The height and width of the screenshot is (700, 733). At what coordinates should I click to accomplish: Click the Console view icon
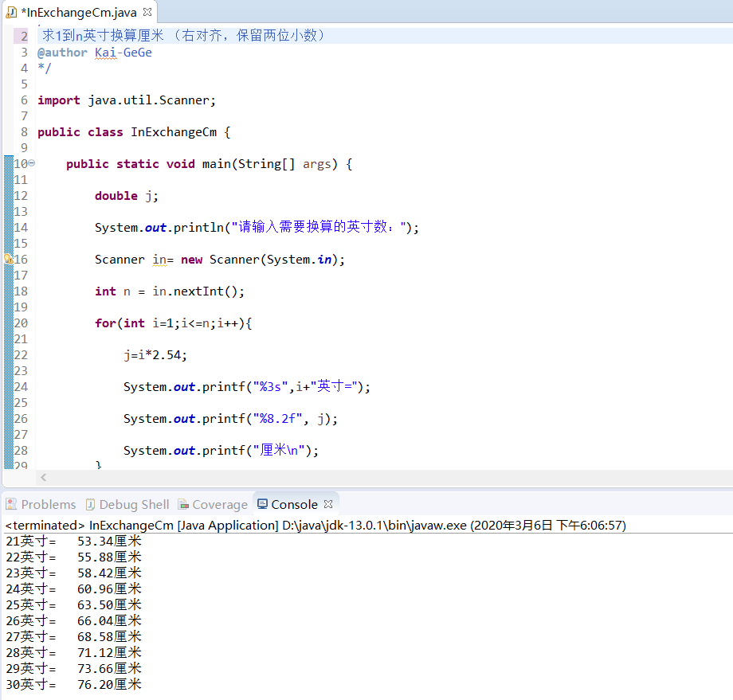263,504
